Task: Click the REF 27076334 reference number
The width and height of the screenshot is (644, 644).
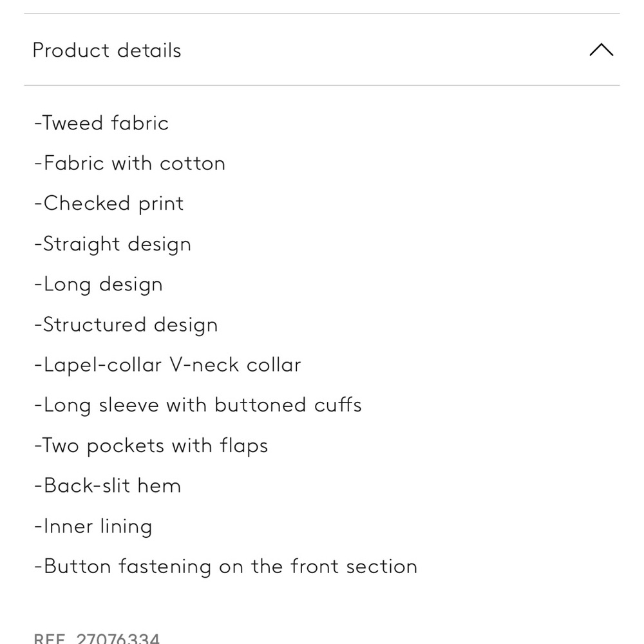Action: click(97, 639)
